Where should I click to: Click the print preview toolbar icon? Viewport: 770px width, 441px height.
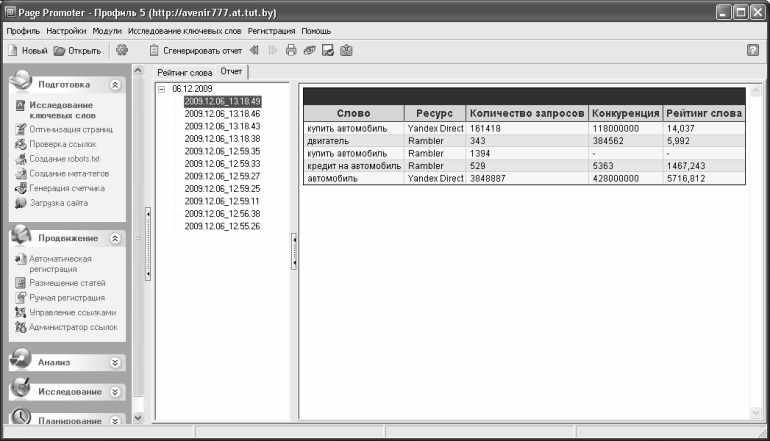[309, 50]
